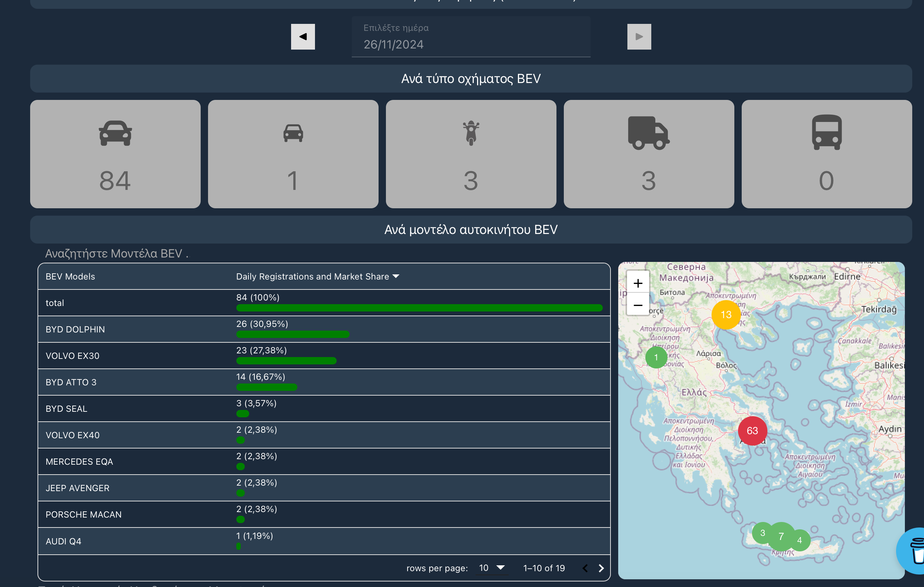
Task: Go to next table page
Action: [x=601, y=568]
